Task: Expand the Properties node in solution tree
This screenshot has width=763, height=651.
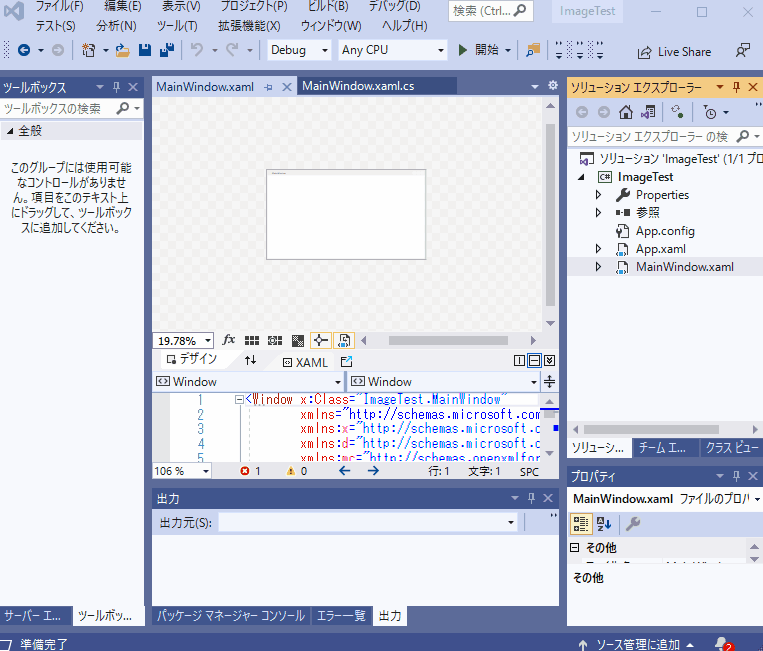Action: [599, 195]
